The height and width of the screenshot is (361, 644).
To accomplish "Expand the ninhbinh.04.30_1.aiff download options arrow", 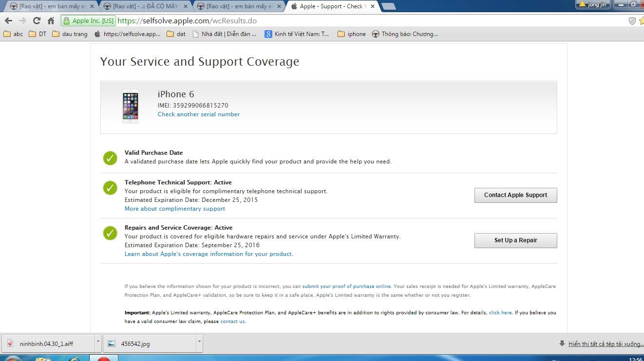I will 98,343.
